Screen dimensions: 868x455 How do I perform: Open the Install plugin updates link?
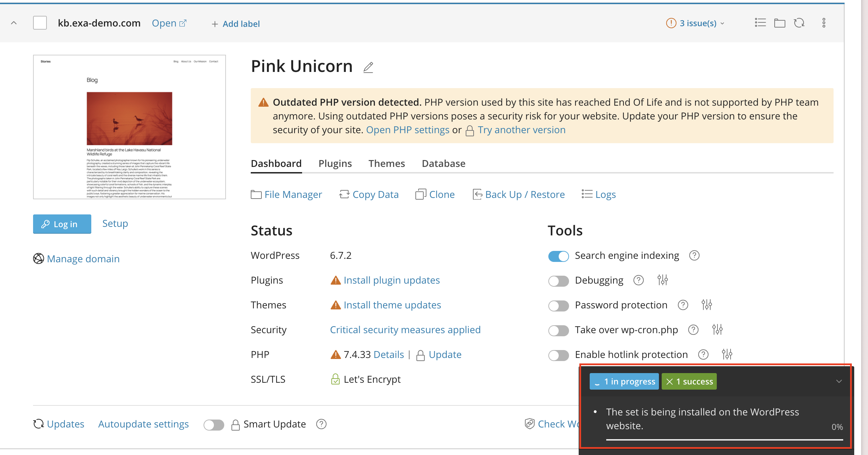[x=392, y=280]
